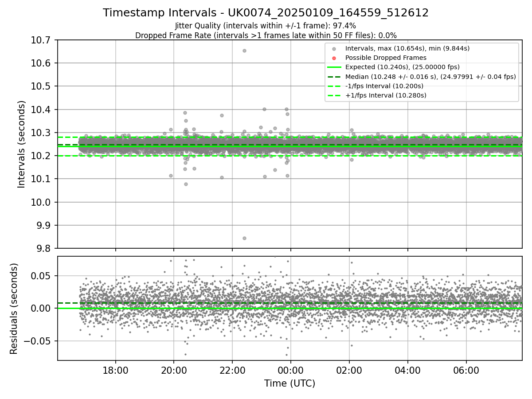Click the x-axis tick label '02:00'

click(349, 370)
